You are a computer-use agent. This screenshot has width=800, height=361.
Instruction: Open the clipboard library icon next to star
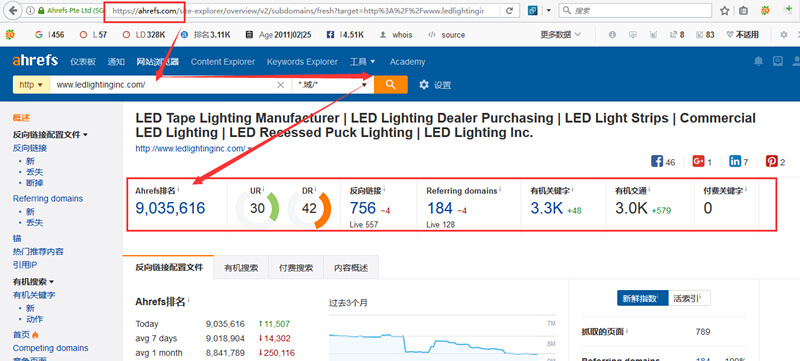click(x=743, y=11)
